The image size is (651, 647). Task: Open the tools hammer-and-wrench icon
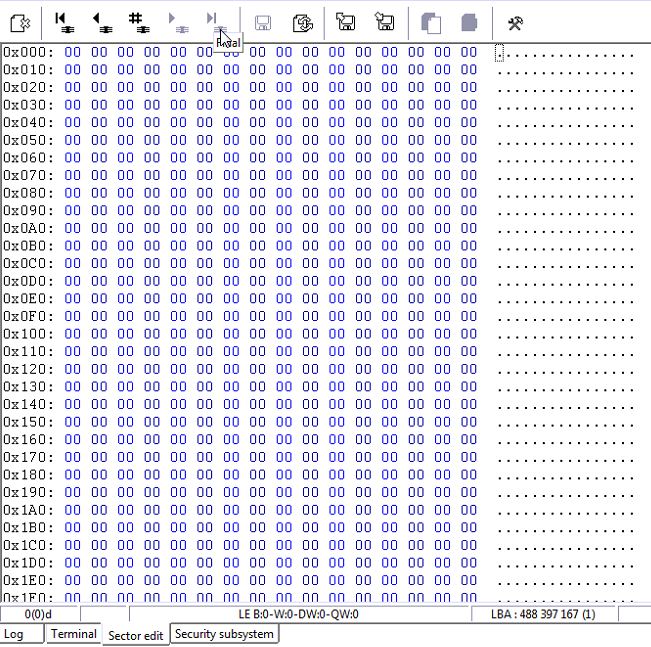click(515, 23)
